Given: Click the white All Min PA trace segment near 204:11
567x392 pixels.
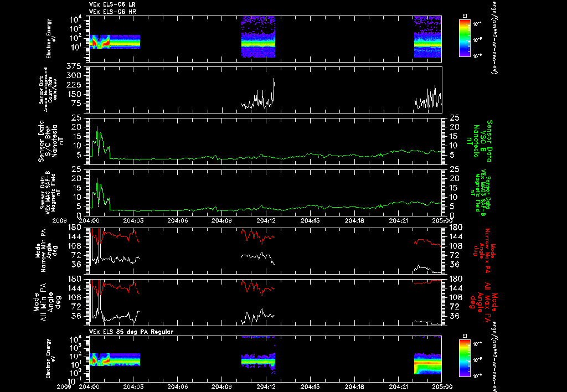Looking at the screenshot, I should click(x=258, y=316).
